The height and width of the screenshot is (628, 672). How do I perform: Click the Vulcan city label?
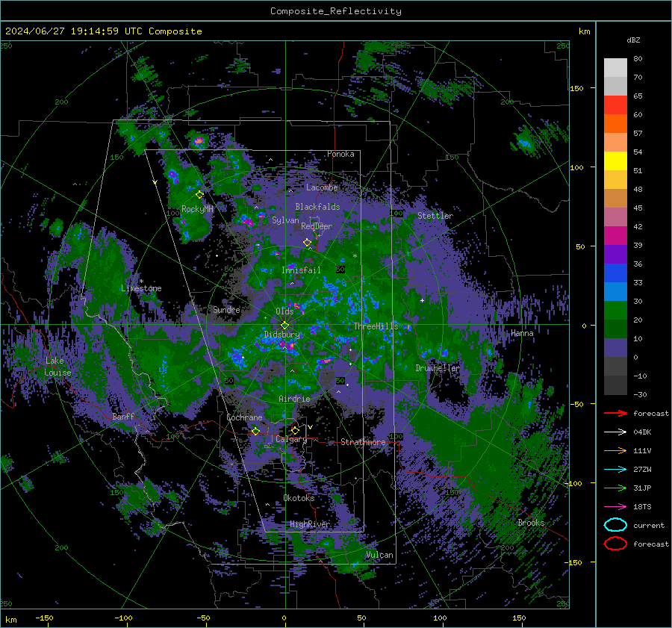[379, 555]
